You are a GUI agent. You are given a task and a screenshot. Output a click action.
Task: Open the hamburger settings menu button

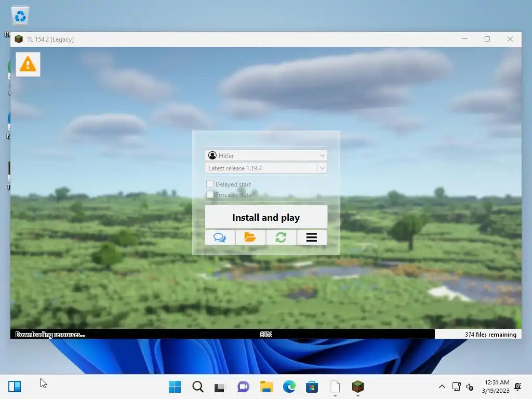tap(312, 237)
